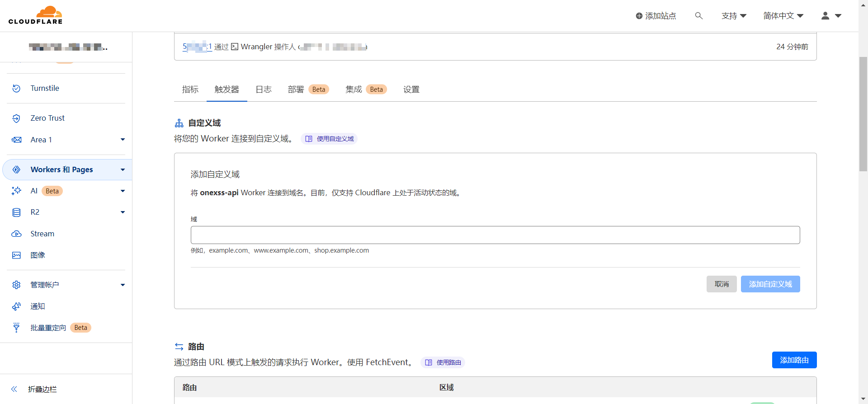
Task: Open the 简体中文 language dropdown
Action: click(x=783, y=16)
